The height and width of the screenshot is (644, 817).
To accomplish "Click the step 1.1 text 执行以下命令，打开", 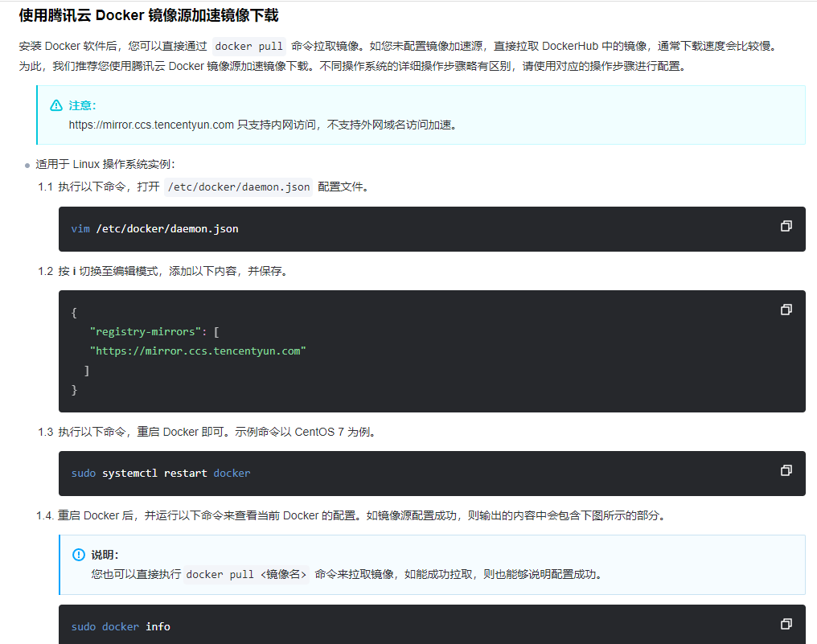I will pos(109,187).
